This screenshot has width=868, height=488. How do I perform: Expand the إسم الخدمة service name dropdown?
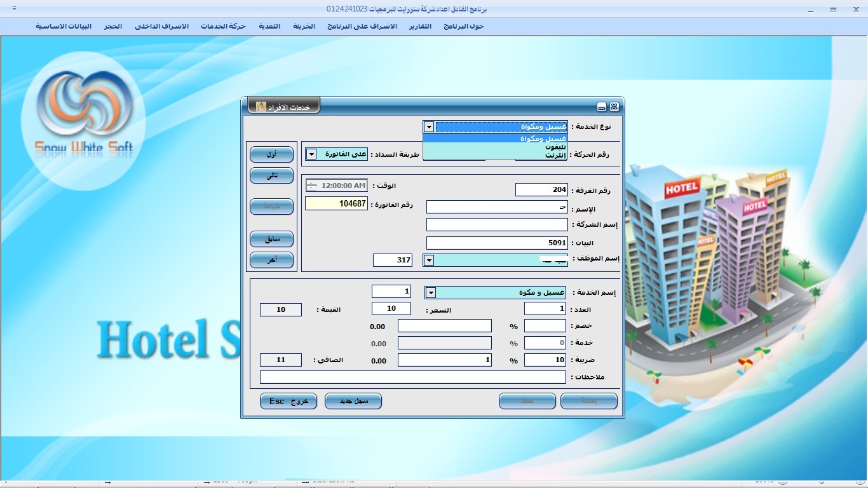[x=430, y=292]
